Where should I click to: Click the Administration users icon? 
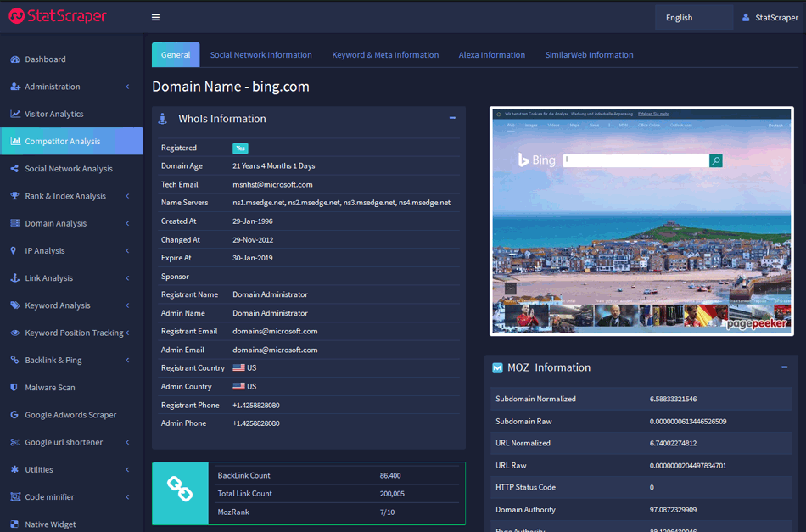click(15, 87)
